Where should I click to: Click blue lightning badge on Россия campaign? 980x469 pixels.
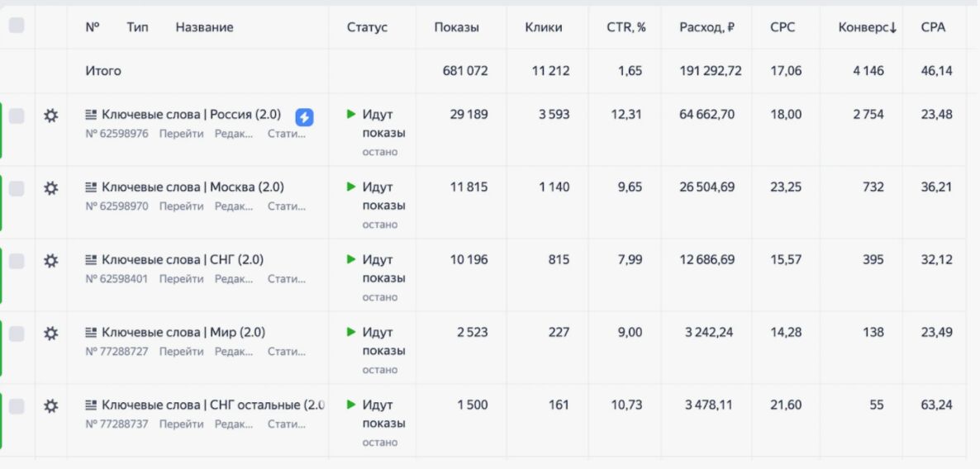(304, 116)
